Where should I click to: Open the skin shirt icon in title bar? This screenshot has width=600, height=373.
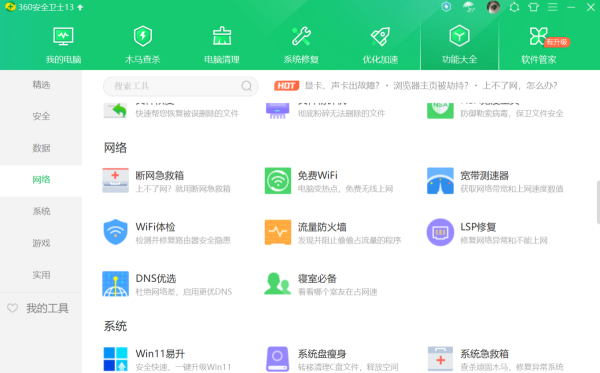[533, 7]
